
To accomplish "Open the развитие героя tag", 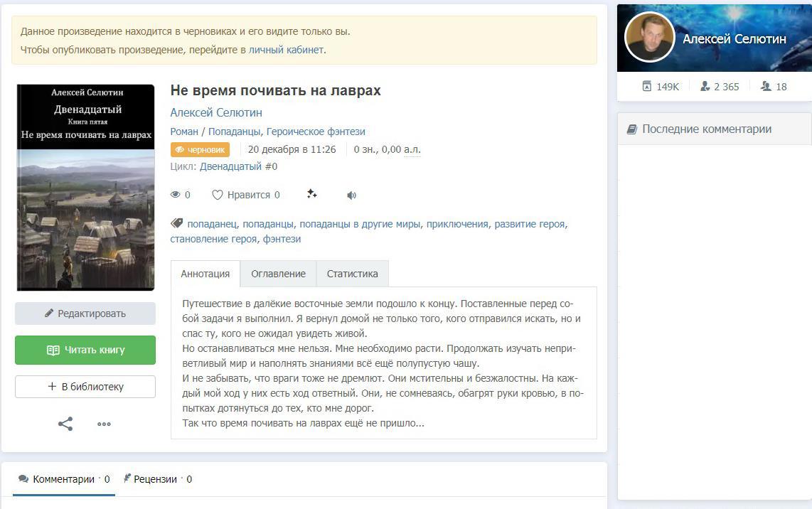I will click(x=530, y=224).
